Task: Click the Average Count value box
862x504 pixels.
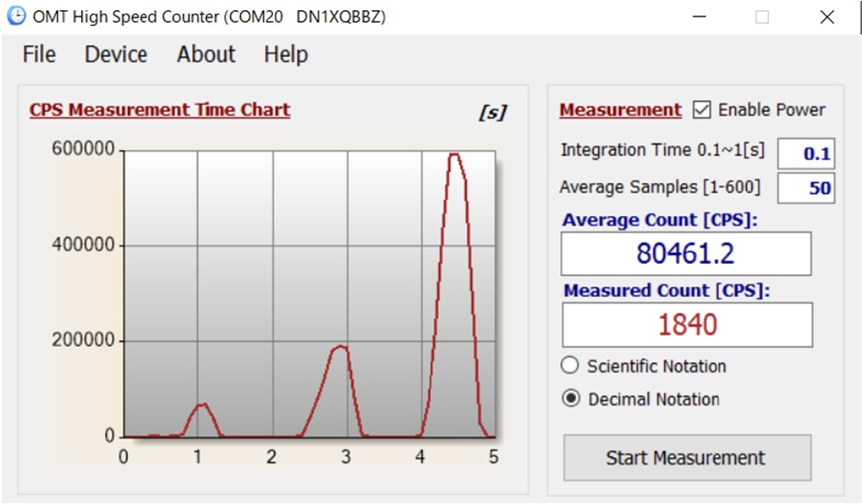Action: [686, 254]
